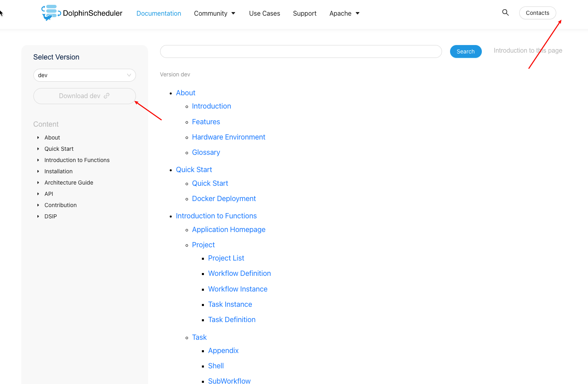Screen dimensions: 588x384
Task: Click the blue Search button
Action: (x=465, y=51)
